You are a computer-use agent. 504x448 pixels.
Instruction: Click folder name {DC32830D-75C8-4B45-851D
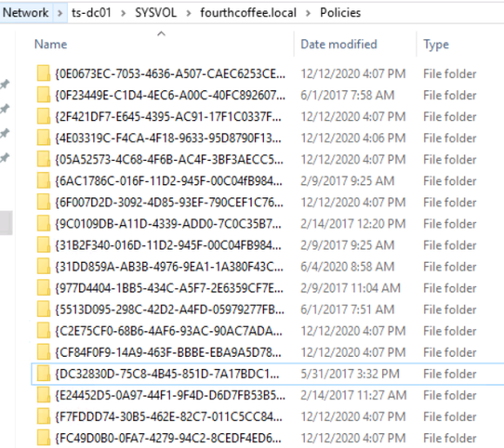click(x=167, y=374)
